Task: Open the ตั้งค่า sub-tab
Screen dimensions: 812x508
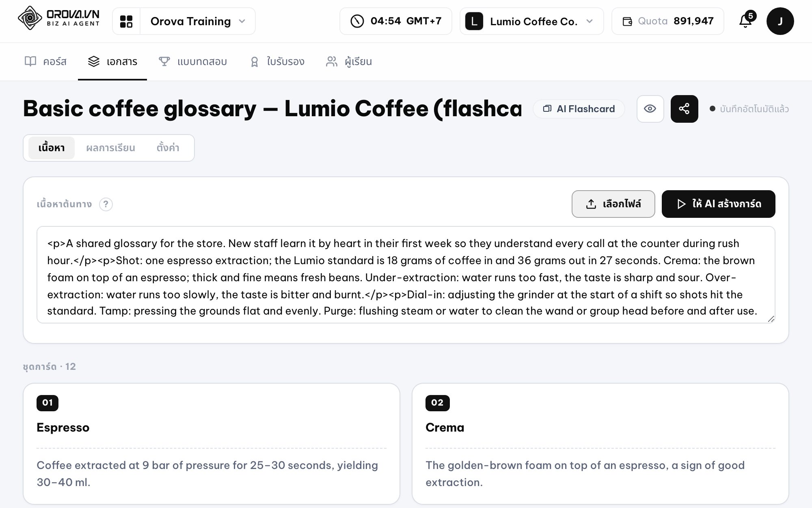Action: [x=168, y=148]
